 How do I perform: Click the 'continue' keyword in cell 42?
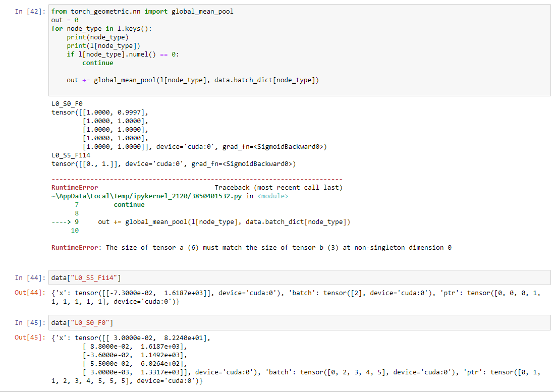pos(98,63)
